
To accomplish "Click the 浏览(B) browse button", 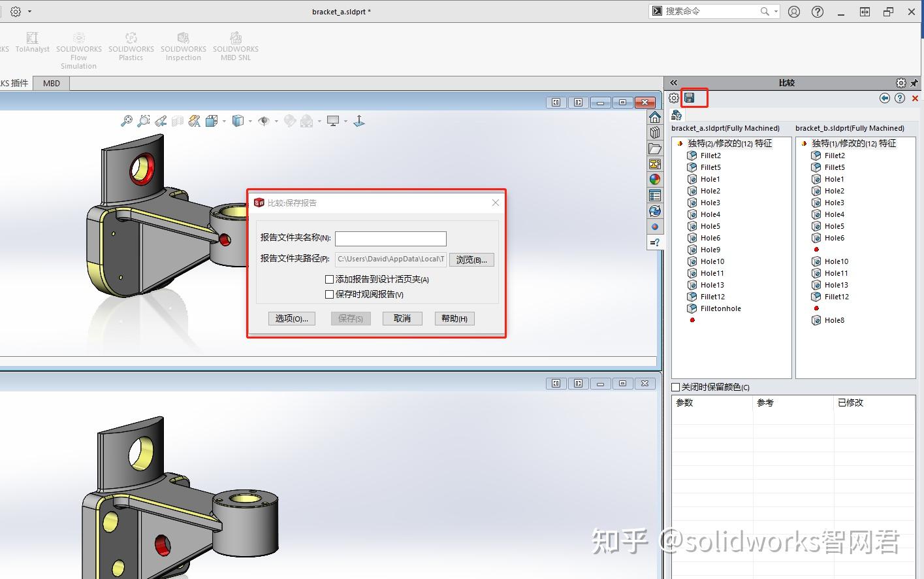I will 471,259.
